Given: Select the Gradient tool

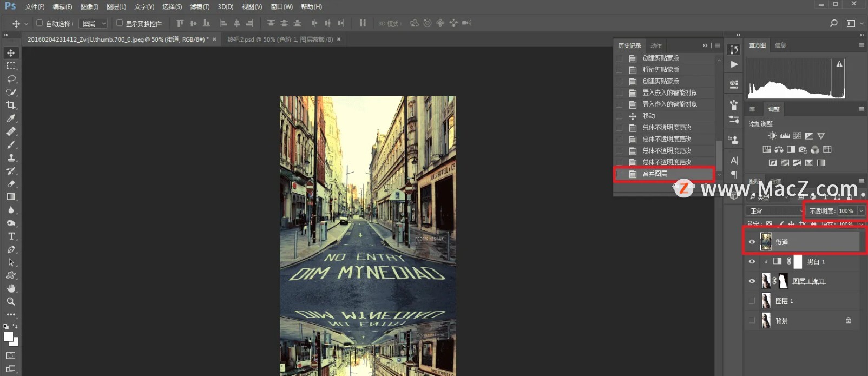Looking at the screenshot, I should click(11, 197).
